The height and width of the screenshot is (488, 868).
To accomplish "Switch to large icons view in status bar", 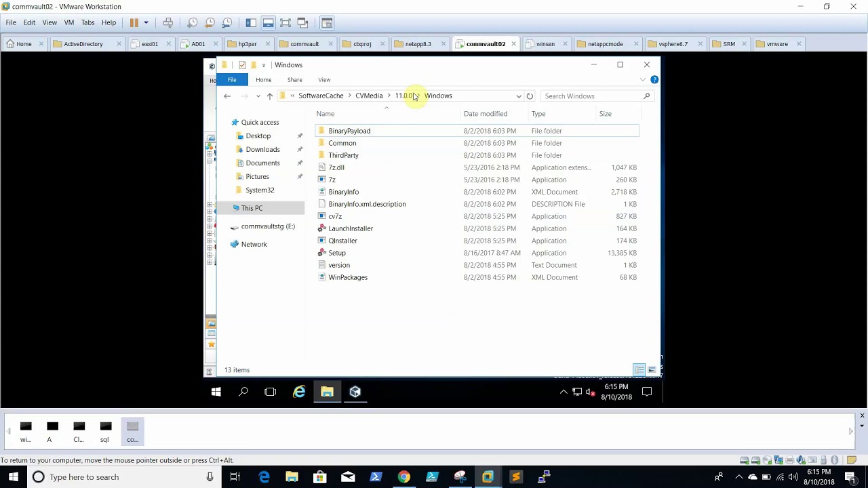I will coord(652,370).
